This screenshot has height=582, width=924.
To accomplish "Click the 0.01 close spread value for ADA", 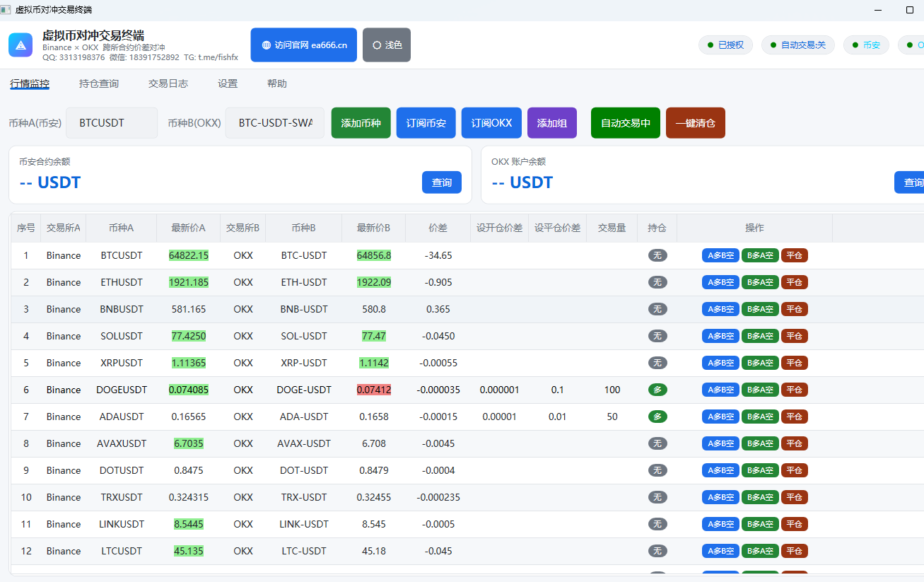I will (557, 417).
